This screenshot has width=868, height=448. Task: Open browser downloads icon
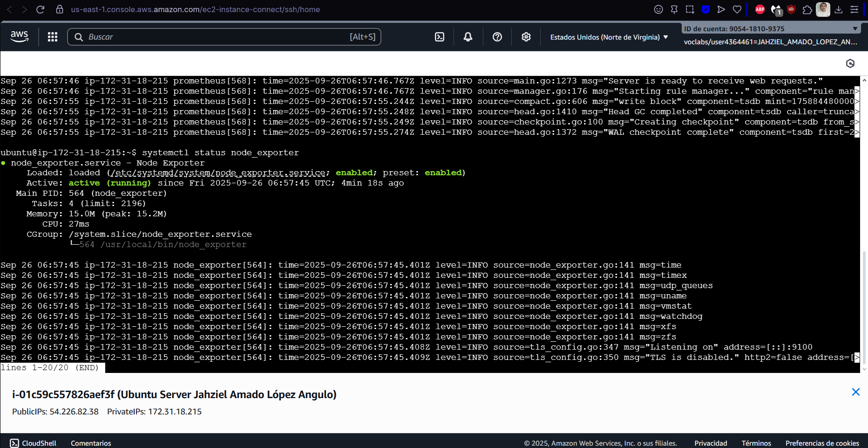click(x=839, y=9)
